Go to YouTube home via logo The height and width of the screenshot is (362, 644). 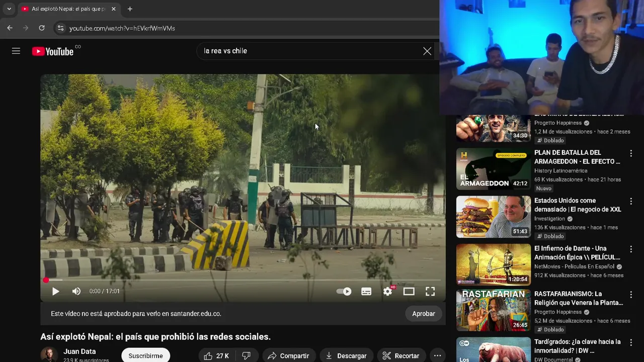tap(53, 51)
